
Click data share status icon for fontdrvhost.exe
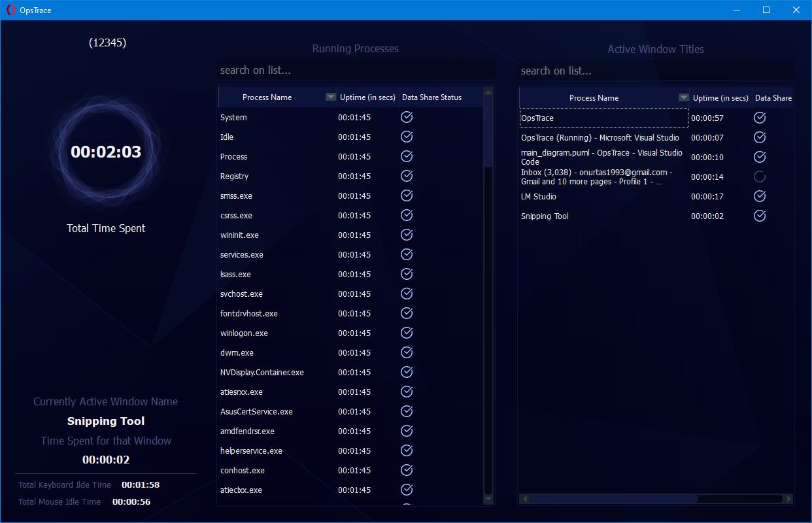click(x=407, y=313)
